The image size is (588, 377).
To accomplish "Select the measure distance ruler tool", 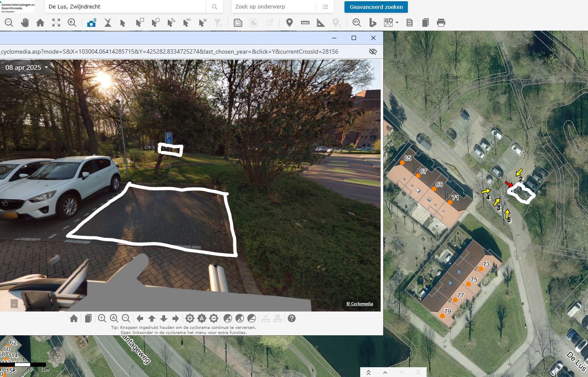I will (x=305, y=23).
